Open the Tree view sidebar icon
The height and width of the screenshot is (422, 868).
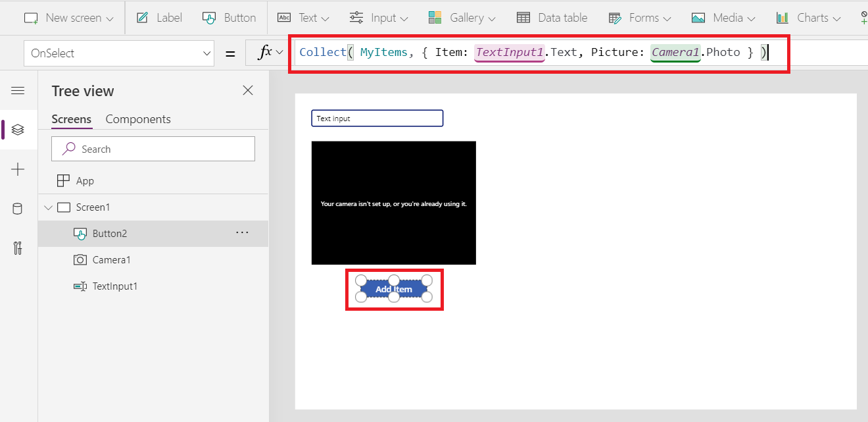click(17, 130)
